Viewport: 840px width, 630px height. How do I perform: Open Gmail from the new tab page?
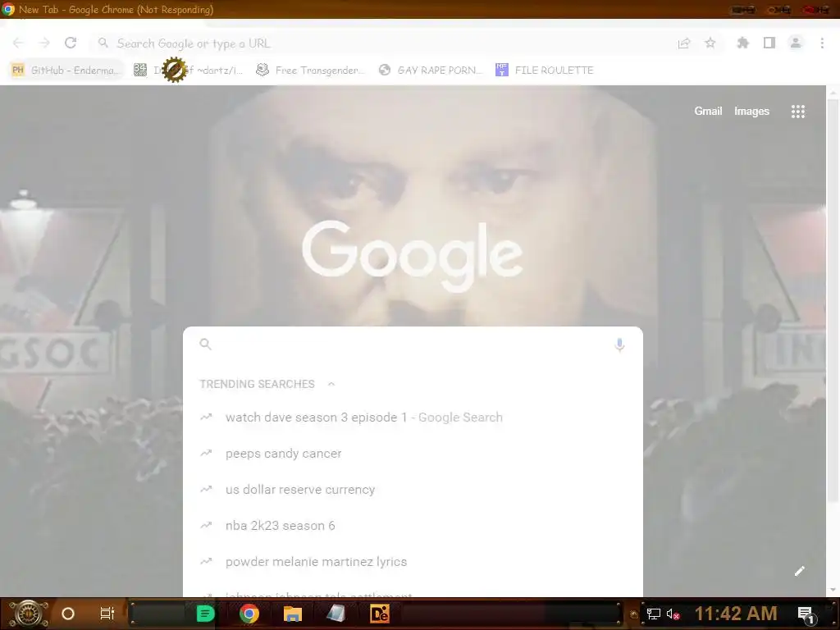[708, 111]
